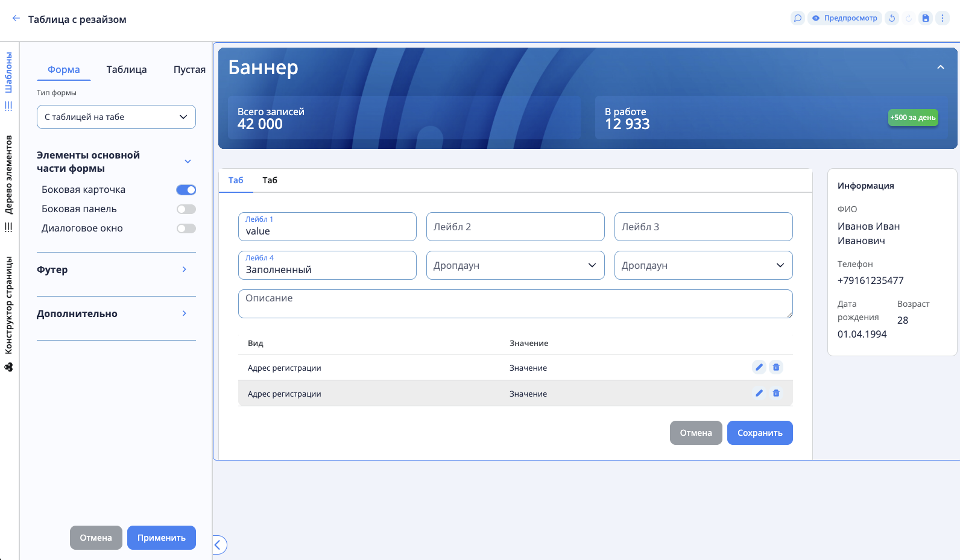This screenshot has width=960, height=560.
Task: Switch to the Таблица tab
Action: tap(127, 69)
